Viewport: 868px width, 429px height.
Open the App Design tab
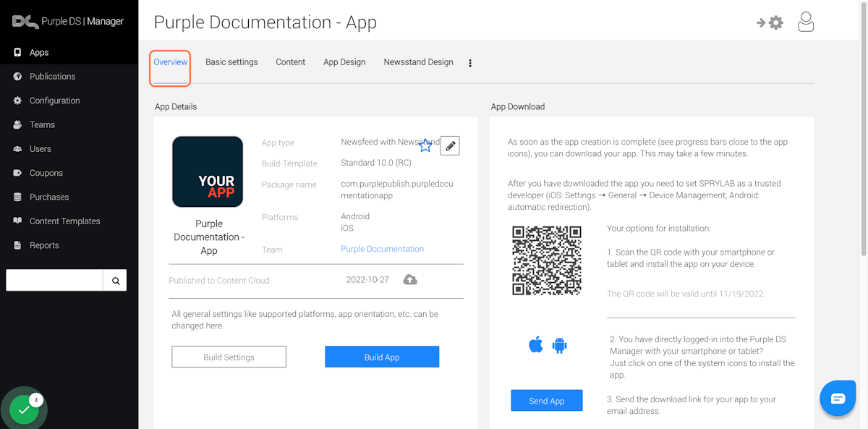coord(344,62)
